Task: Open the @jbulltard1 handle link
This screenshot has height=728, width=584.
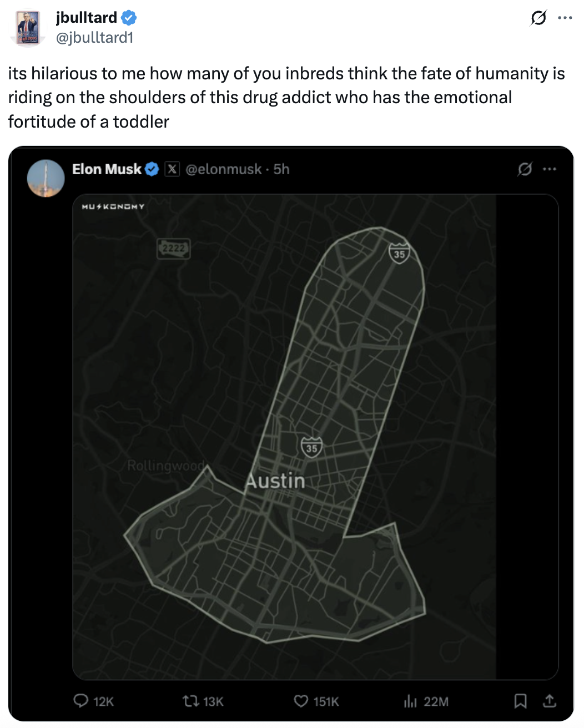Action: coord(94,37)
